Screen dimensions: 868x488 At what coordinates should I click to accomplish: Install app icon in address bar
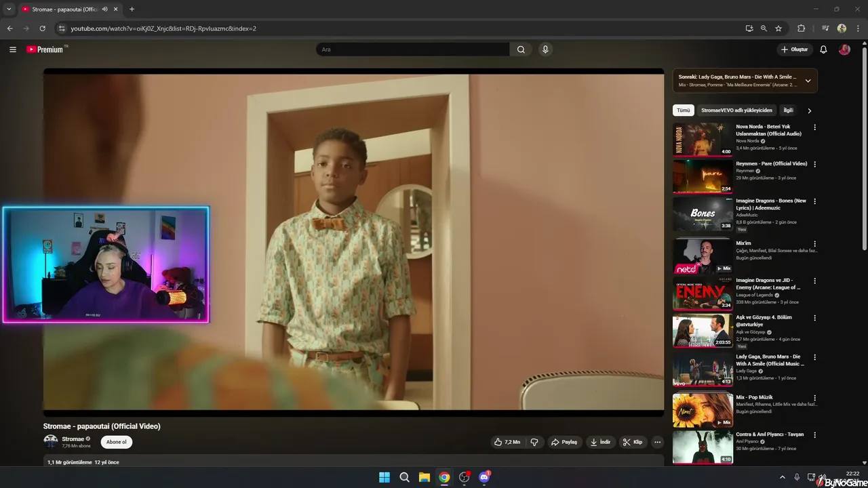pos(749,28)
